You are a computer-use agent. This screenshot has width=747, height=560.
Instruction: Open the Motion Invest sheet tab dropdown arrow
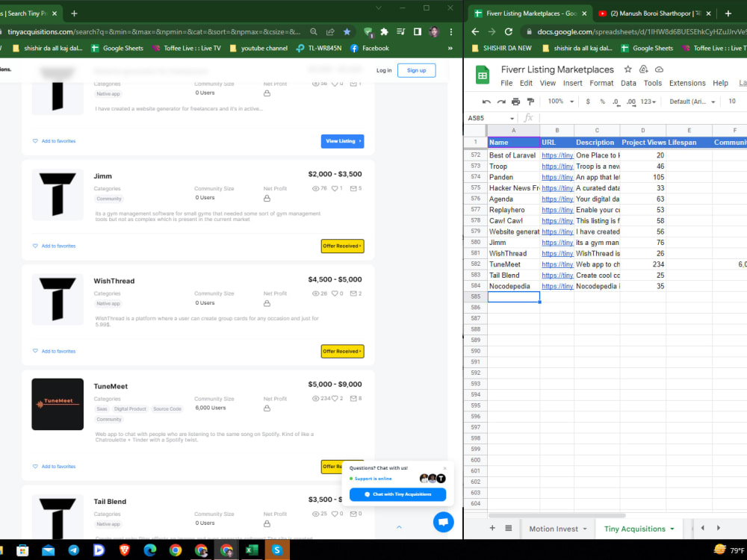pos(585,529)
